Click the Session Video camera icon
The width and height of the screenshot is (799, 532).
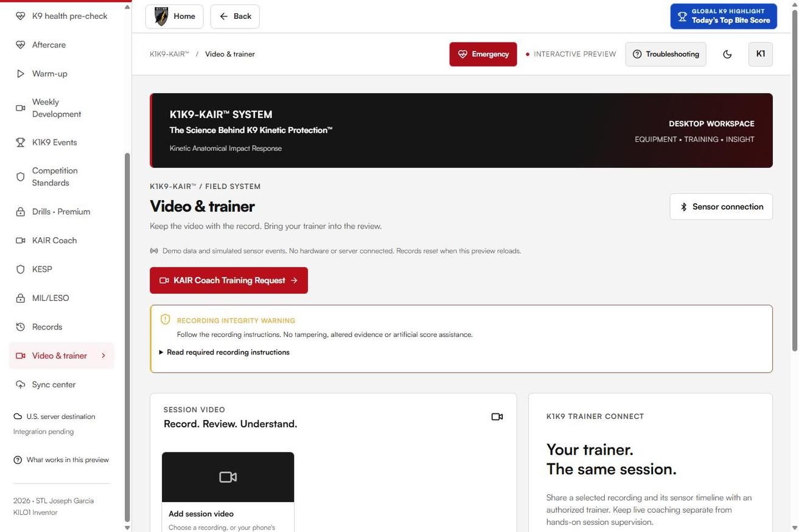[497, 416]
